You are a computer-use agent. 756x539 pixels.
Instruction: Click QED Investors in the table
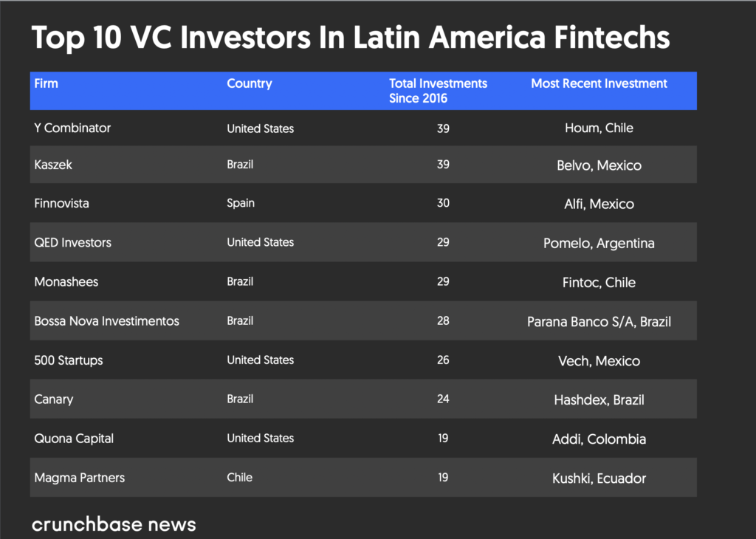click(x=72, y=242)
